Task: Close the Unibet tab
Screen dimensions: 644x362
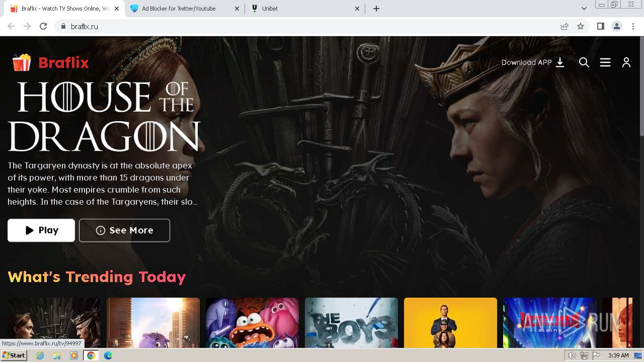Action: pyautogui.click(x=357, y=9)
